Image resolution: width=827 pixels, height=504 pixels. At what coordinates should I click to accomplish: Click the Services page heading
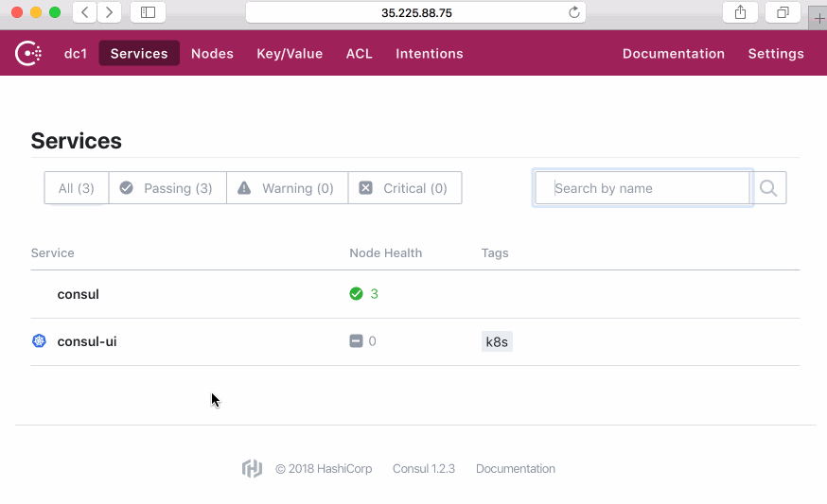76,141
